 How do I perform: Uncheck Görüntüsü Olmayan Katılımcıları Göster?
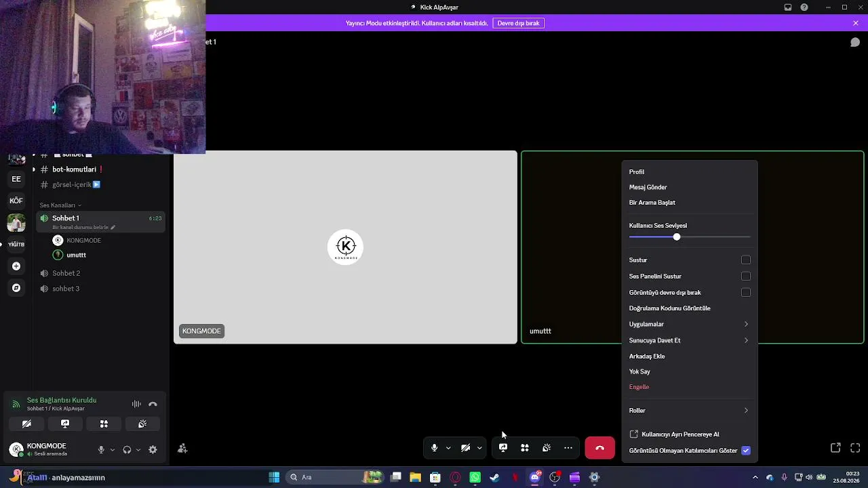(746, 451)
